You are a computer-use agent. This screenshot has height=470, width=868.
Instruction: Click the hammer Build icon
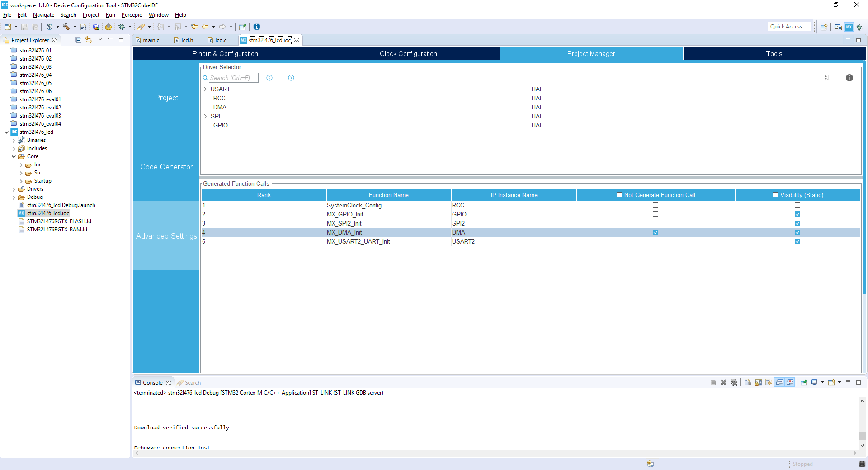click(66, 27)
